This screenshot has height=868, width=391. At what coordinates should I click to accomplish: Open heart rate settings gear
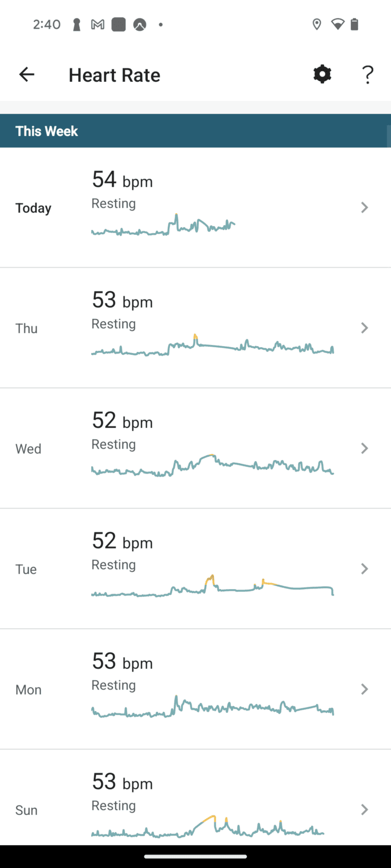pos(322,74)
